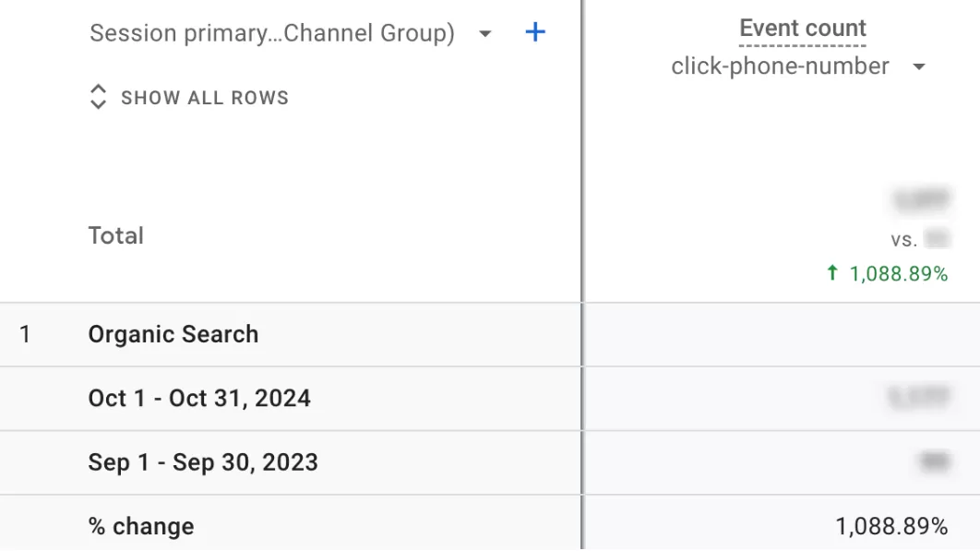Screen dimensions: 980x551
Task: Click the 1,088.89% value in % change row
Action: pos(891,527)
